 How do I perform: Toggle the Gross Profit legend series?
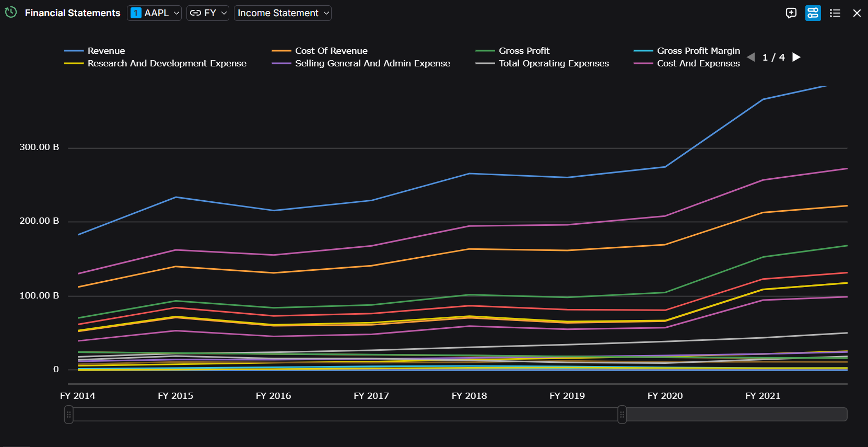point(512,51)
